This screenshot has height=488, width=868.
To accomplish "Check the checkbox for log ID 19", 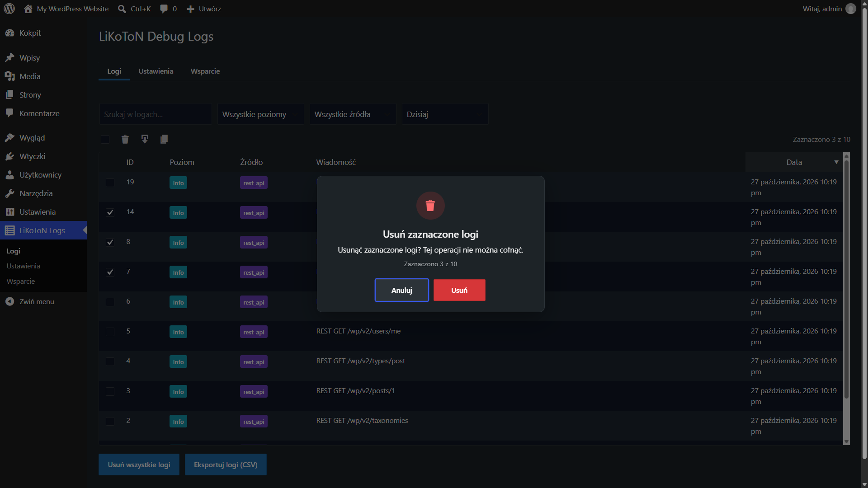I will click(110, 183).
